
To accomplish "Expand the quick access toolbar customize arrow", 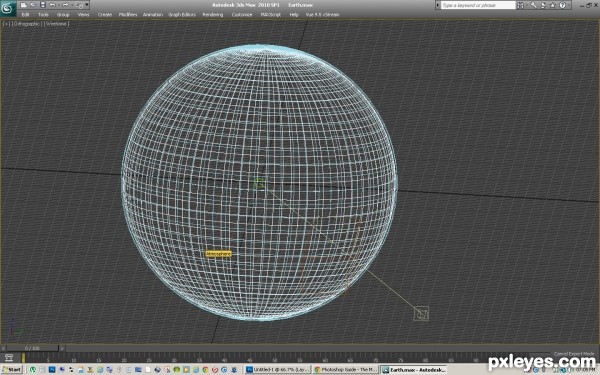I will (87, 5).
